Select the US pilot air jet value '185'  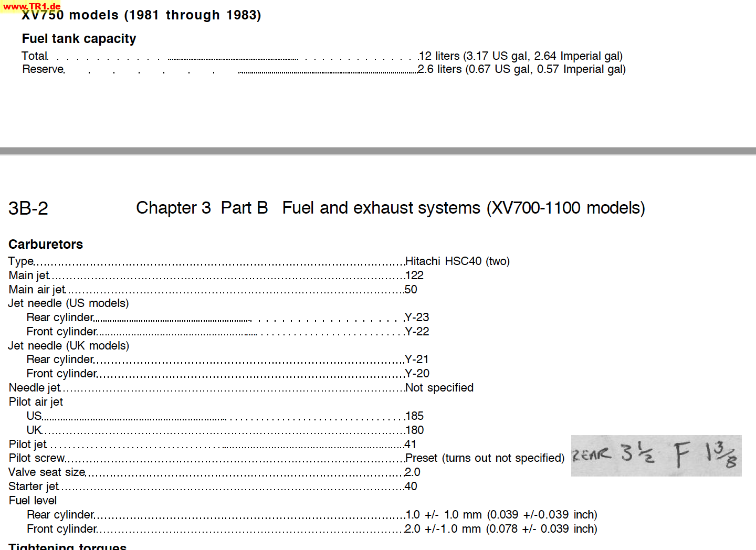point(414,416)
